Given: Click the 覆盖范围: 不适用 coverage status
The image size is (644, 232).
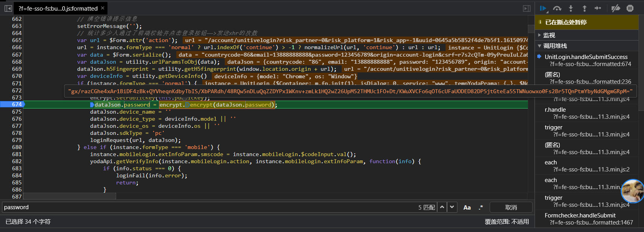Looking at the screenshot, I should [507, 222].
